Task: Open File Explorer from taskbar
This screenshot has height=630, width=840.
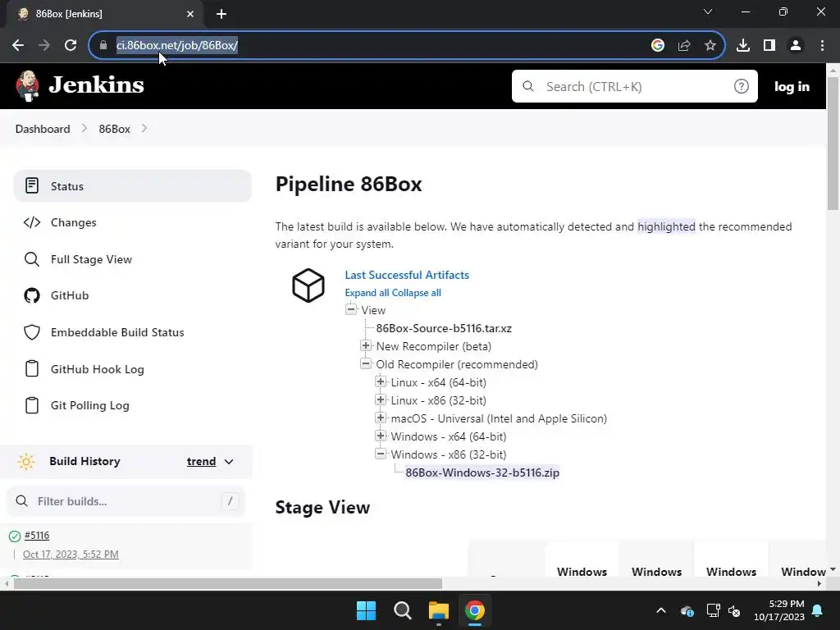Action: pos(439,610)
